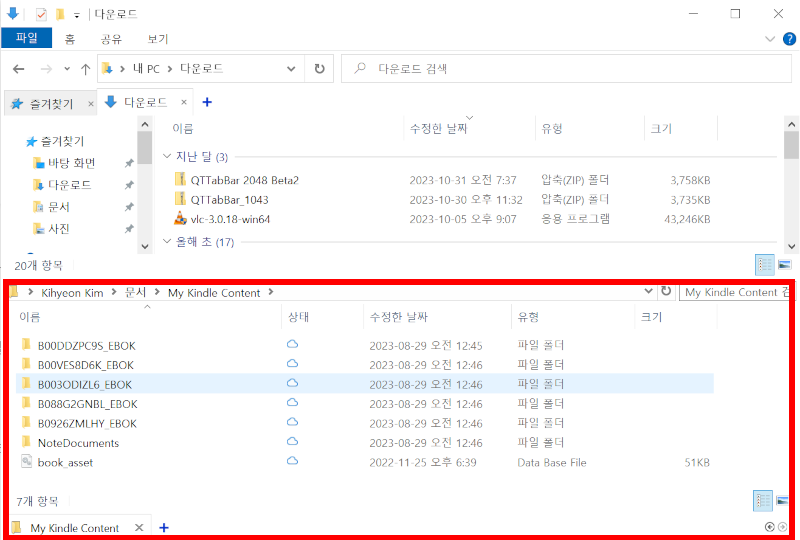
Task: Go back with the left arrow
Action: point(18,69)
